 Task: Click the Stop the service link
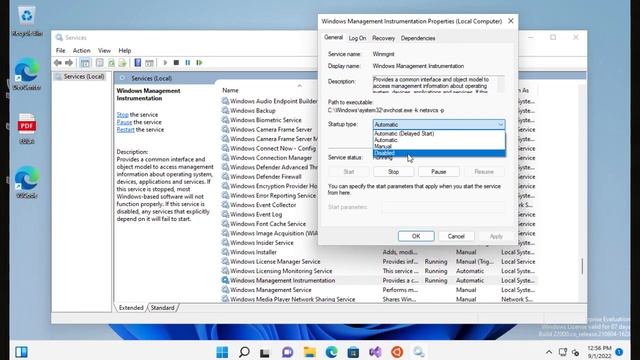click(x=122, y=115)
